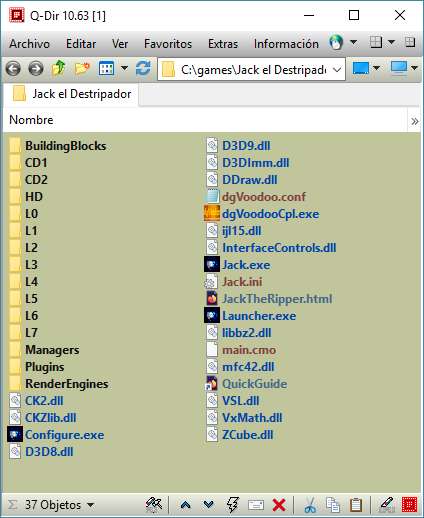Select the QuickGuide shortcut
Screen dimensions: 424x518
[x=246, y=384]
